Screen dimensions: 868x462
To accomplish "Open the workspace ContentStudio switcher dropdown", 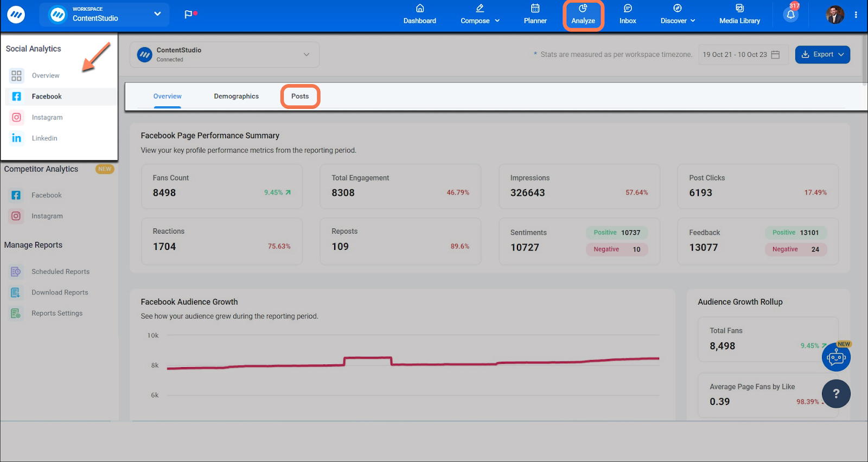I will pos(104,14).
